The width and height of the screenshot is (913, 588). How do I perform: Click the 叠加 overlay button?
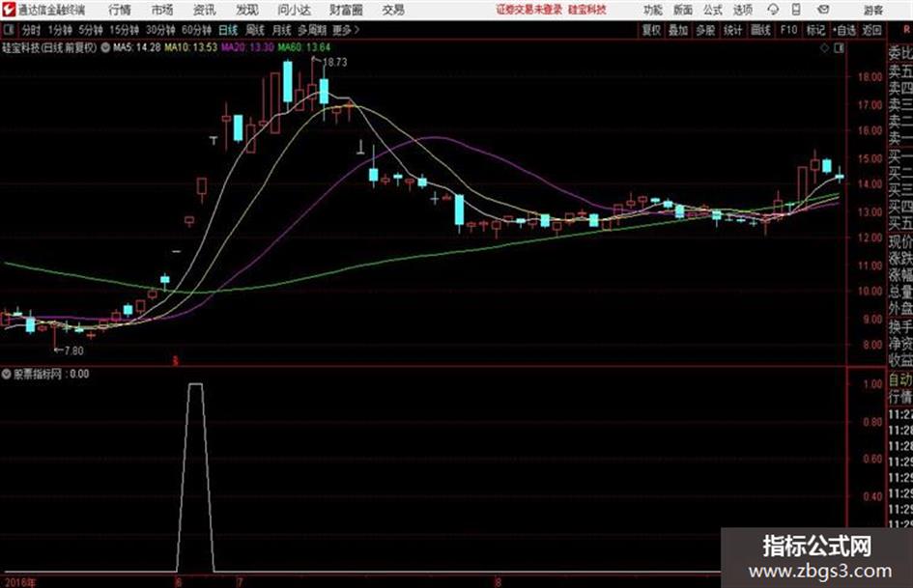(x=678, y=30)
